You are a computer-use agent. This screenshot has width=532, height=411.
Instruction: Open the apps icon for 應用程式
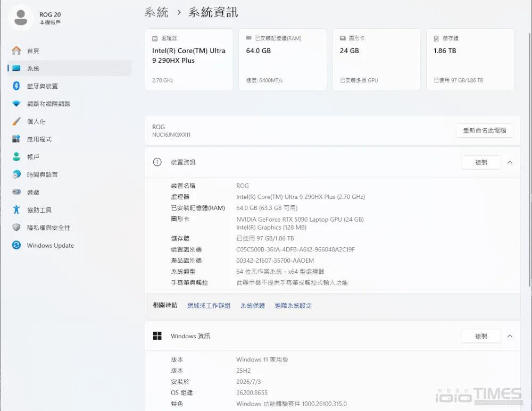(x=16, y=139)
